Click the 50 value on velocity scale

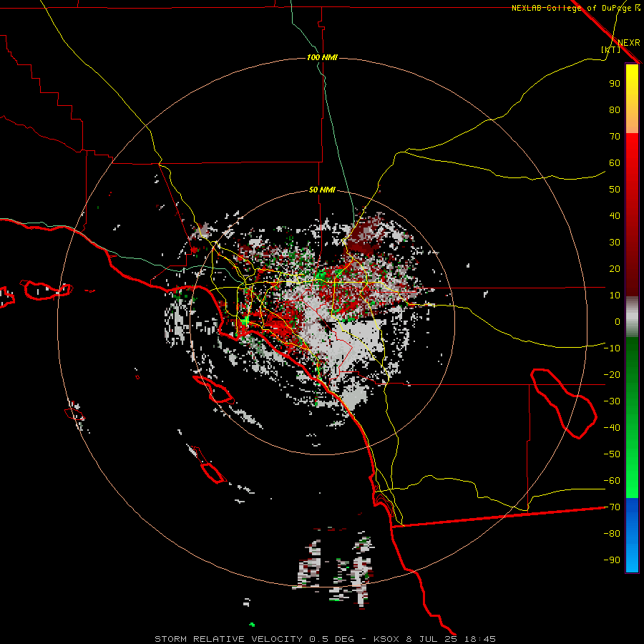pyautogui.click(x=615, y=190)
